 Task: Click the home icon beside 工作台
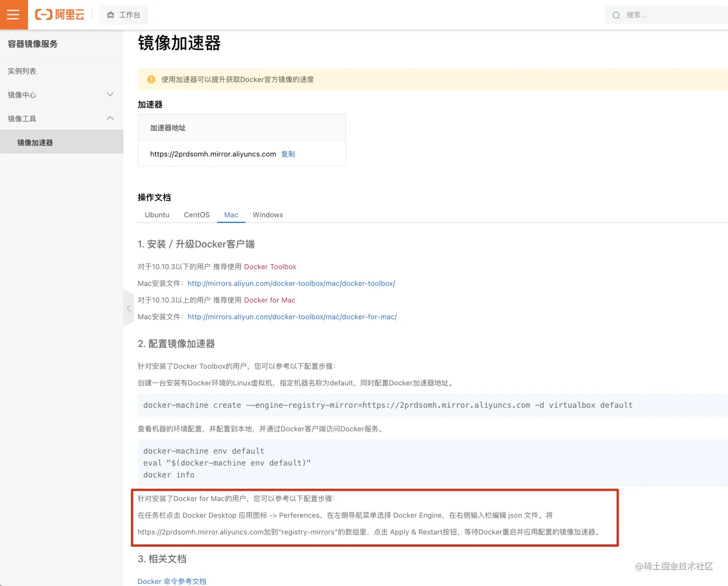111,15
